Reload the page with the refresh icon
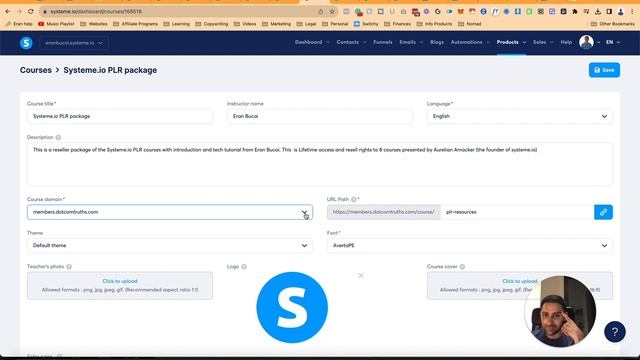The image size is (640, 360). (31, 11)
